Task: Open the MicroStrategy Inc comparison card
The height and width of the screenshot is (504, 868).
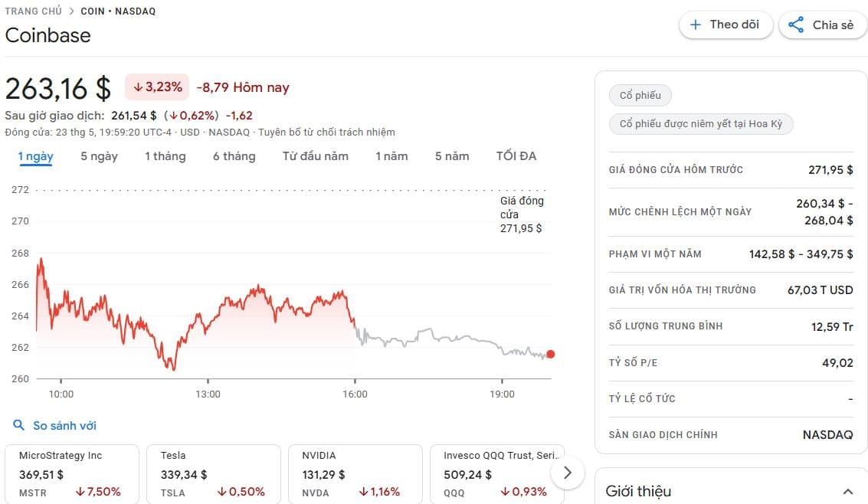Action: pyautogui.click(x=71, y=473)
